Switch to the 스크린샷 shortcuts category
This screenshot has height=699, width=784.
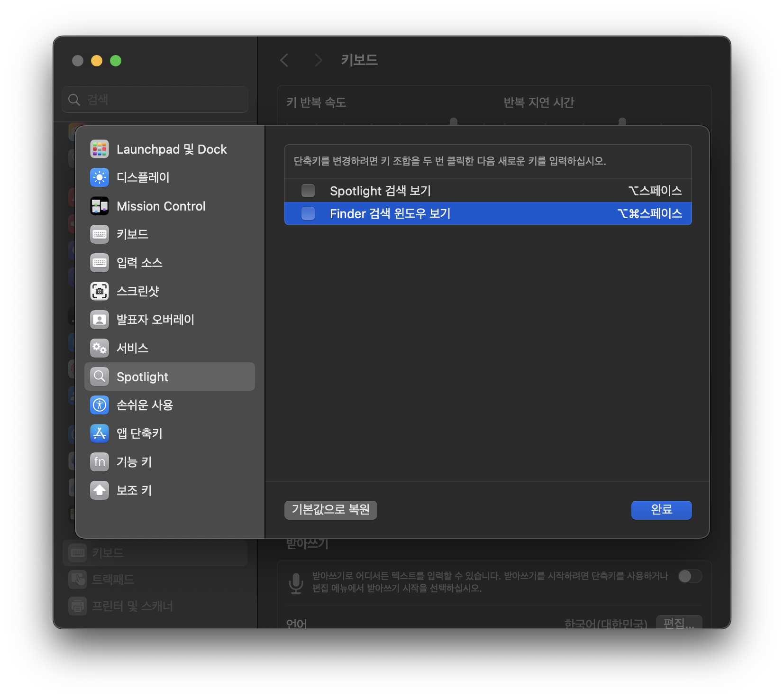pyautogui.click(x=170, y=291)
